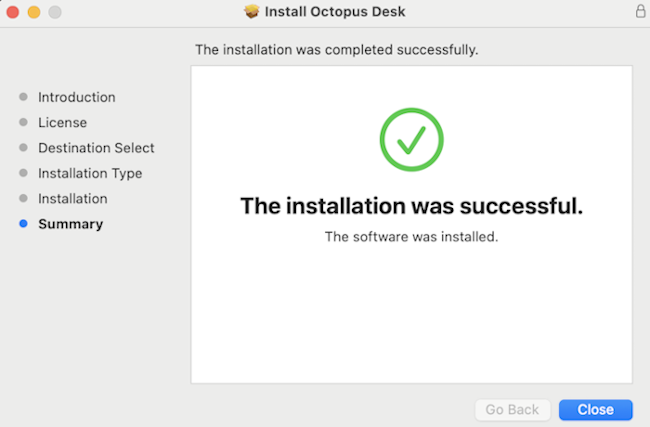This screenshot has height=427, width=650.
Task: Click the Go Back button
Action: click(x=512, y=410)
